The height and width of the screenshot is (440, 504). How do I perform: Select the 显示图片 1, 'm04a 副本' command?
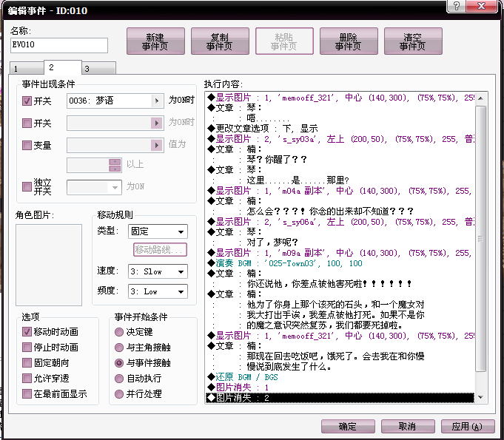click(x=340, y=191)
